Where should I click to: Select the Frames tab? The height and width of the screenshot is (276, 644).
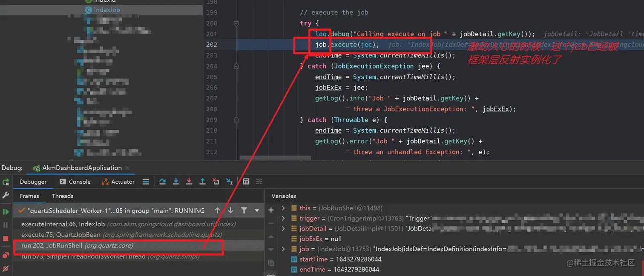(x=29, y=196)
